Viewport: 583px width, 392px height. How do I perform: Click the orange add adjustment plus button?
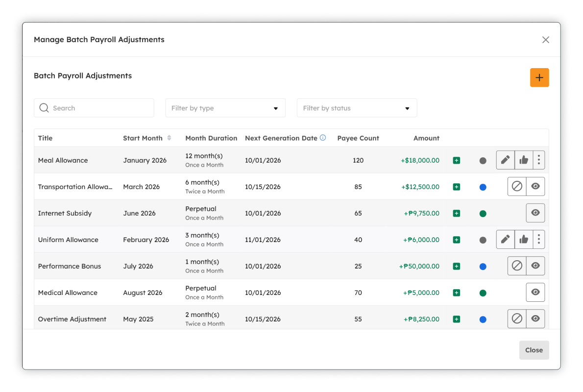[x=539, y=77]
